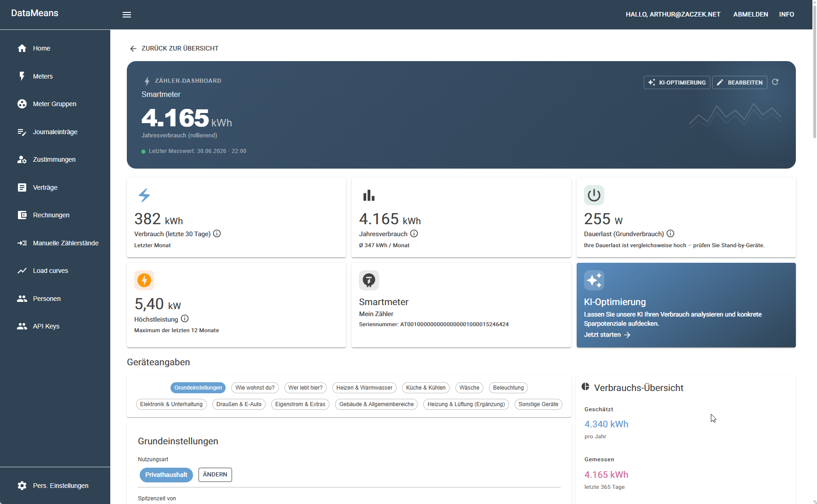
Task: Show info icon next to Dauerlast (Grundverbrauch)
Action: 670,233
